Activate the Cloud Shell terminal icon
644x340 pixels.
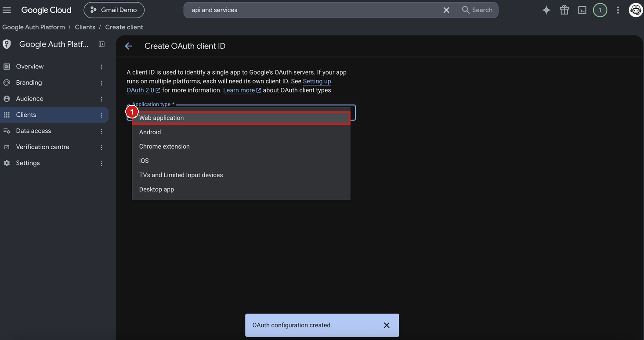[582, 10]
